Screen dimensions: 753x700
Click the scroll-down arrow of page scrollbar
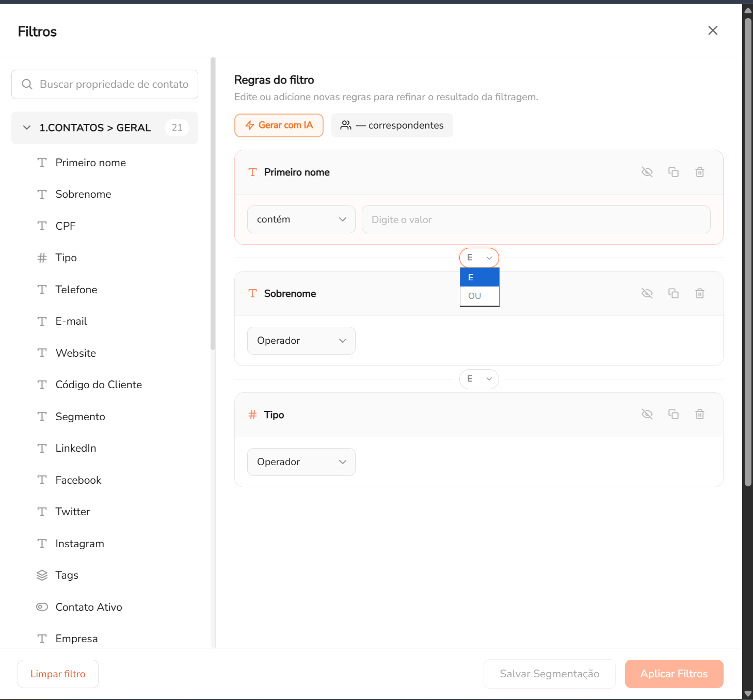click(x=748, y=694)
